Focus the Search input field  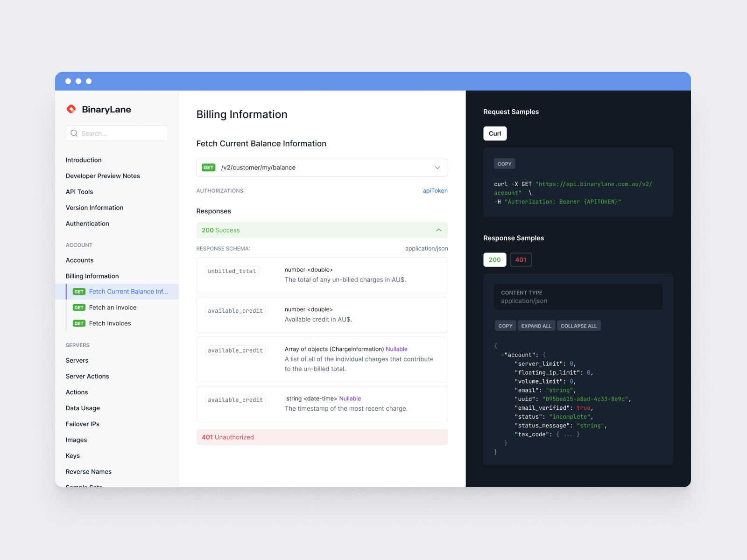pos(117,133)
